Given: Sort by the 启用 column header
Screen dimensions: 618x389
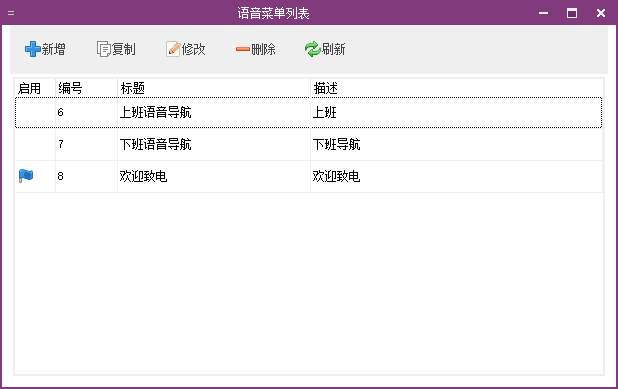Looking at the screenshot, I should click(35, 88).
